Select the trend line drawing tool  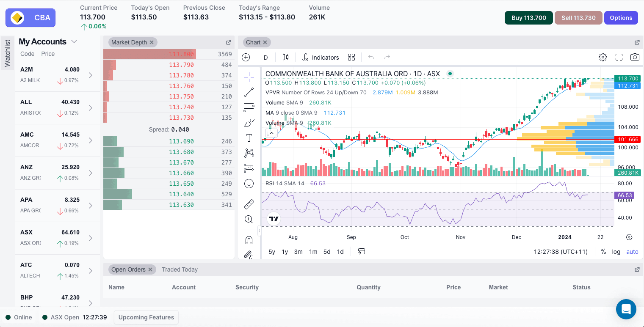point(249,92)
